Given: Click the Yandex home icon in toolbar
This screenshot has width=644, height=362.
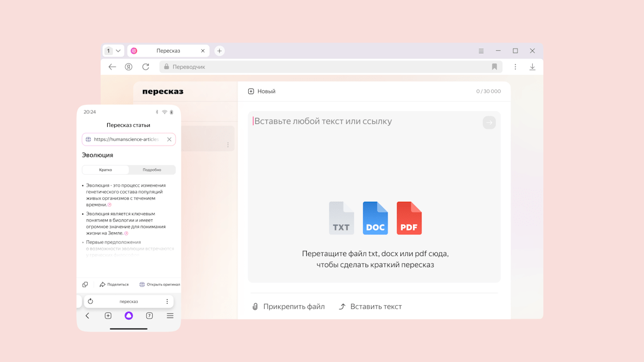Looking at the screenshot, I should click(129, 67).
